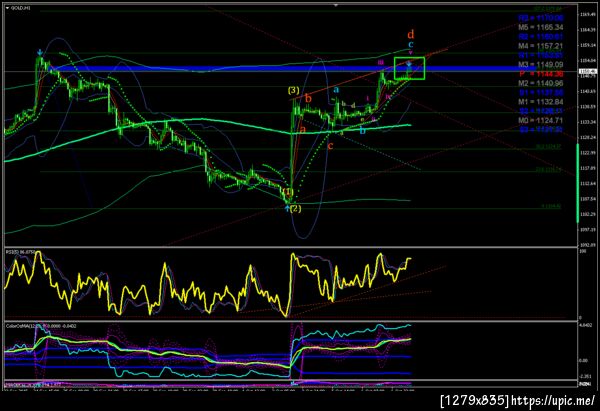Click the M3 = 1149.09 pivot label
600x411 pixels.
coord(541,65)
